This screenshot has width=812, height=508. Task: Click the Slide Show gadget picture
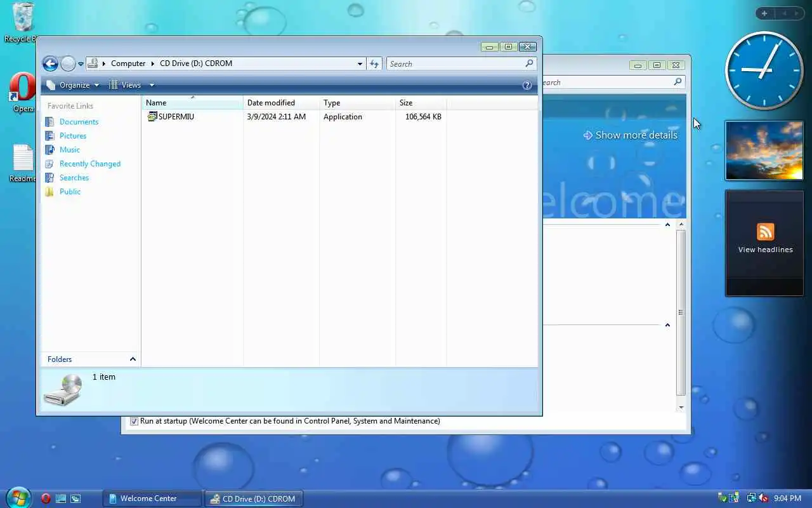(764, 150)
